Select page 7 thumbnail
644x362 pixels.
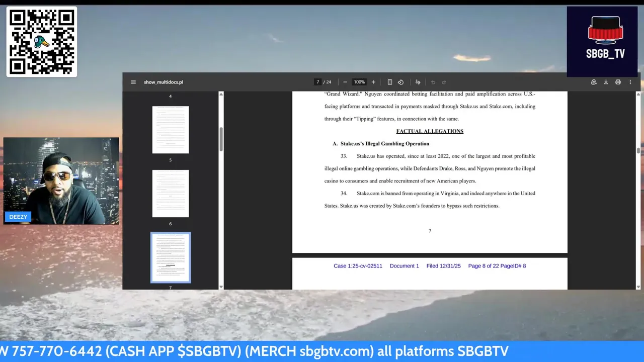point(171,257)
